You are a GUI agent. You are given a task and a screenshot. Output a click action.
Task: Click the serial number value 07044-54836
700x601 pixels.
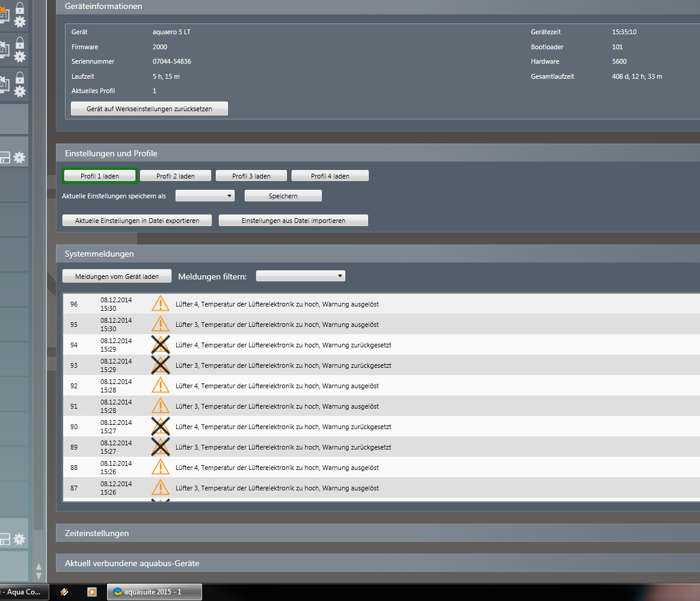[x=172, y=61]
